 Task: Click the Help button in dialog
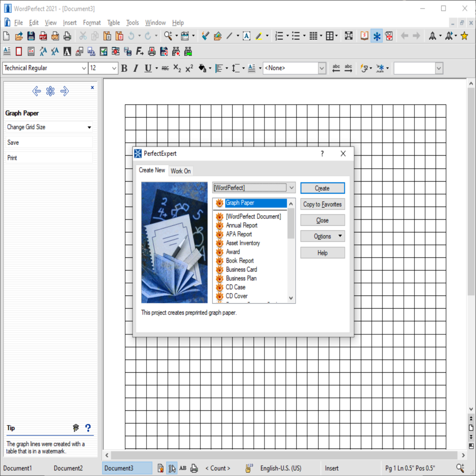point(323,253)
